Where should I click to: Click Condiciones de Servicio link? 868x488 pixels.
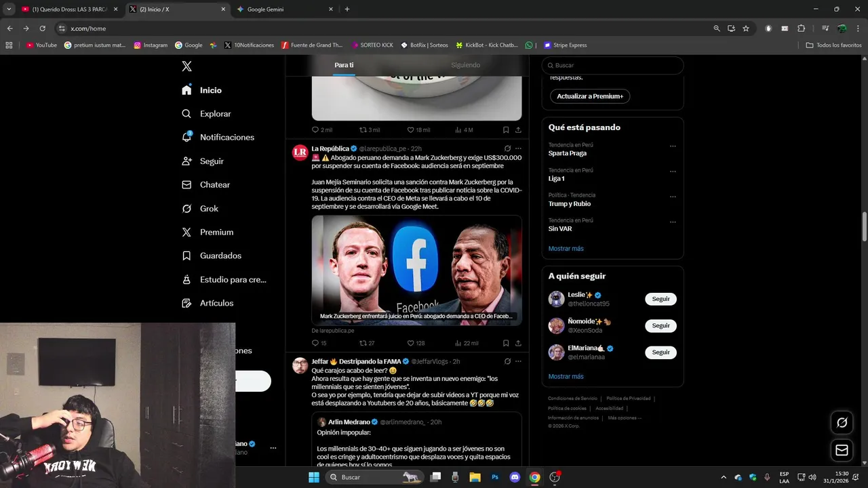pos(573,399)
